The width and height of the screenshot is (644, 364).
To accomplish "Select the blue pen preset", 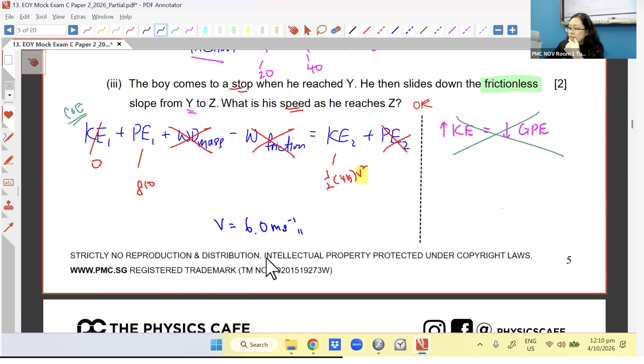I will 161,30.
